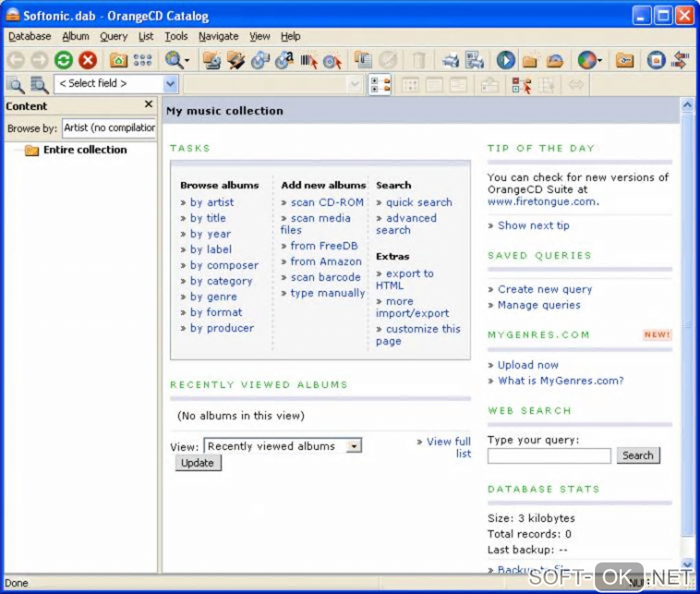The image size is (700, 594).
Task: Click the Create new query link
Action: [x=545, y=289]
